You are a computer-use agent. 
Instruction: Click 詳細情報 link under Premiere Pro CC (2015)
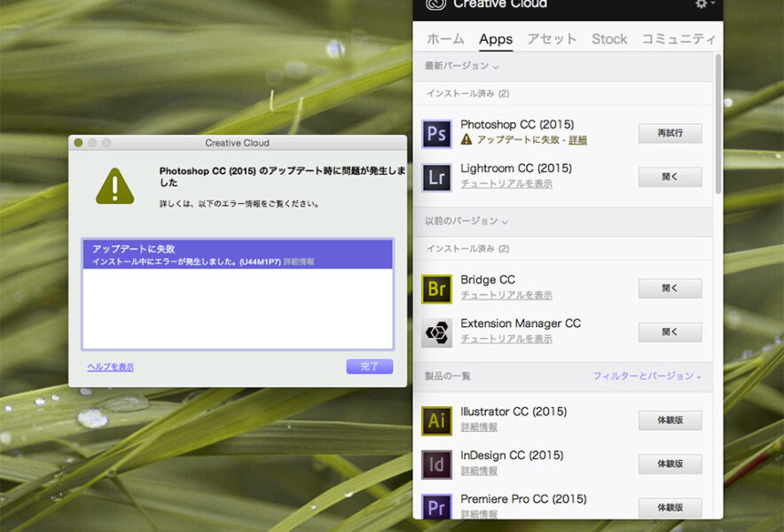479,514
